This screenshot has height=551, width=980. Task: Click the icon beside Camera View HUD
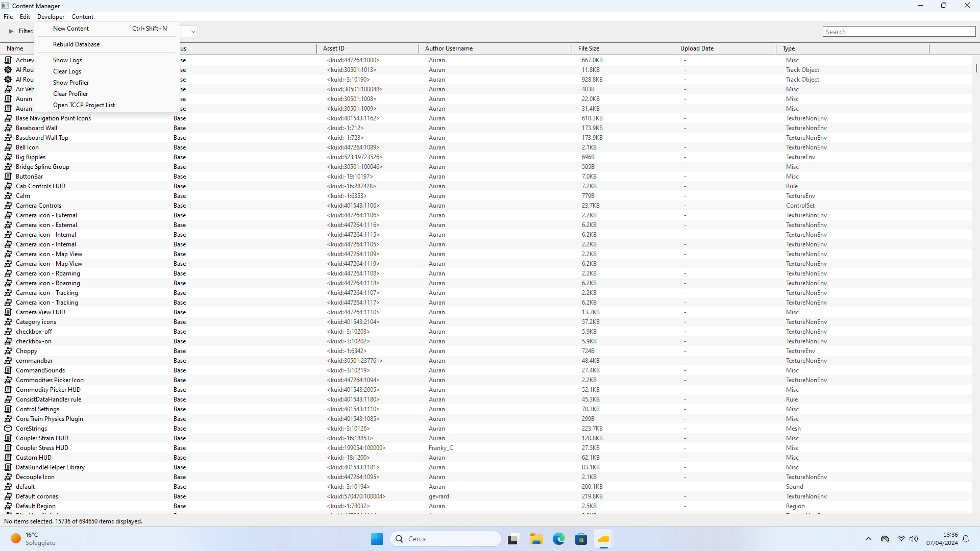coord(8,312)
